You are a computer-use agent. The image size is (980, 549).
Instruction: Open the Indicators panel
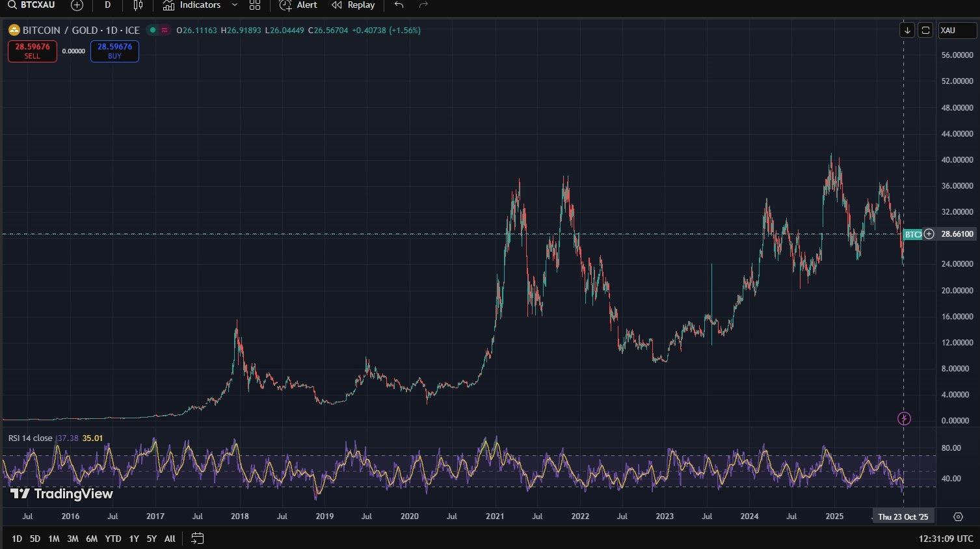pyautogui.click(x=192, y=5)
